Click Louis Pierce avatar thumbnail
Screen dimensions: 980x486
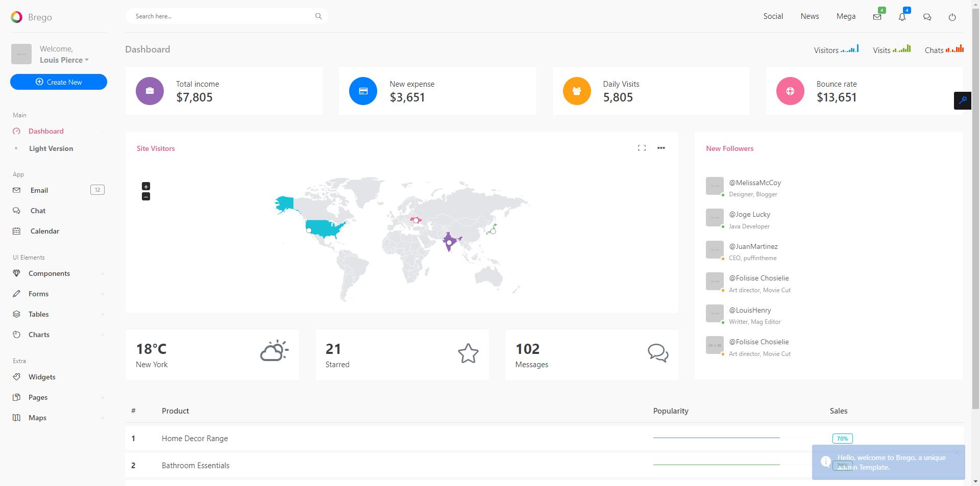(x=21, y=54)
